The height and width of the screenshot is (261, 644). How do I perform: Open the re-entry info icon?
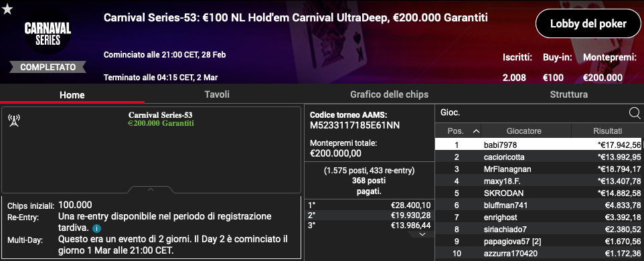tap(96, 229)
